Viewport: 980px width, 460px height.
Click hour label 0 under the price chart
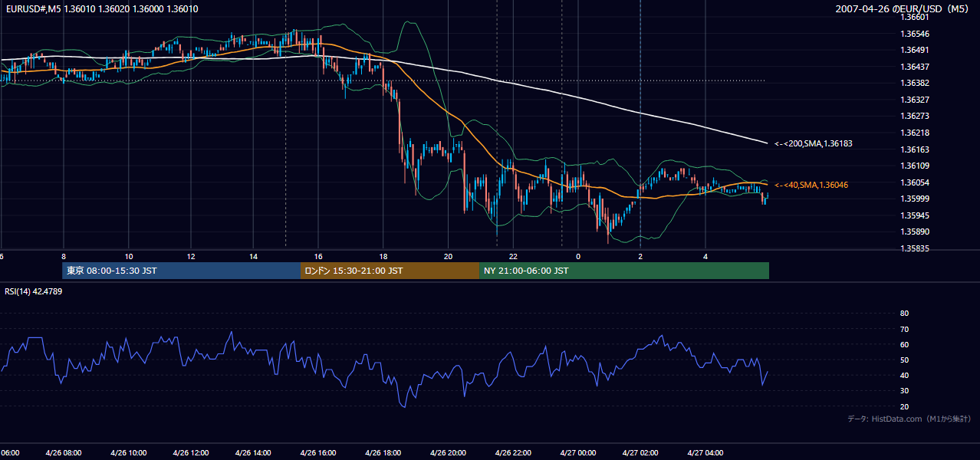click(x=578, y=256)
